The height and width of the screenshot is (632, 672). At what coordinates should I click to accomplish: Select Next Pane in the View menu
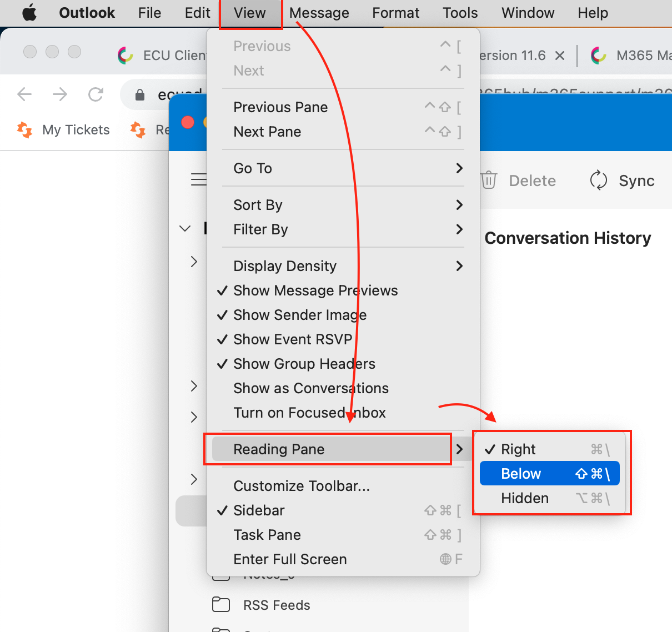click(343, 132)
